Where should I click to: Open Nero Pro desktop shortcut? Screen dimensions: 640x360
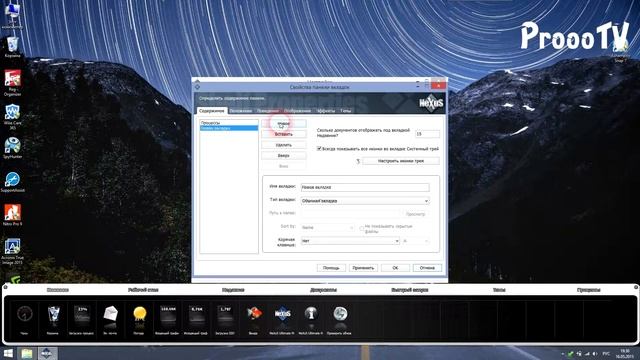12,215
